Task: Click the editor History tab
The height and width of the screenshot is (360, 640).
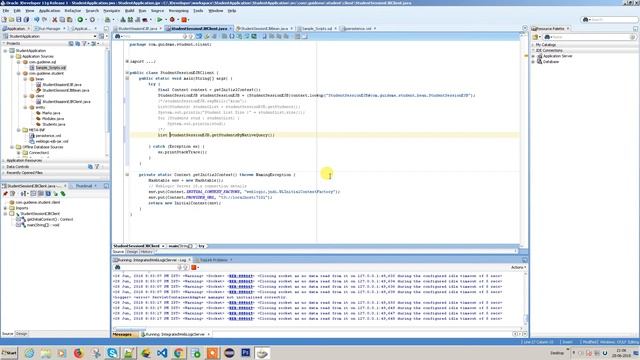Action: (x=147, y=252)
